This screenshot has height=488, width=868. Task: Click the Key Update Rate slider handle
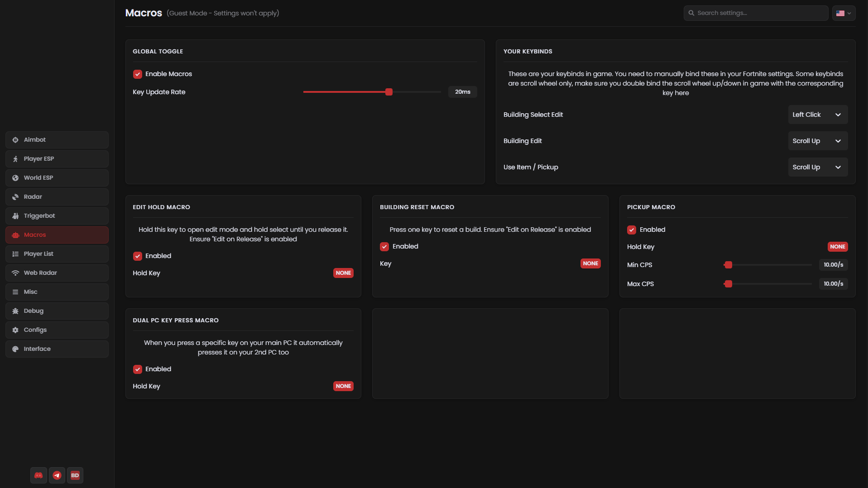389,92
